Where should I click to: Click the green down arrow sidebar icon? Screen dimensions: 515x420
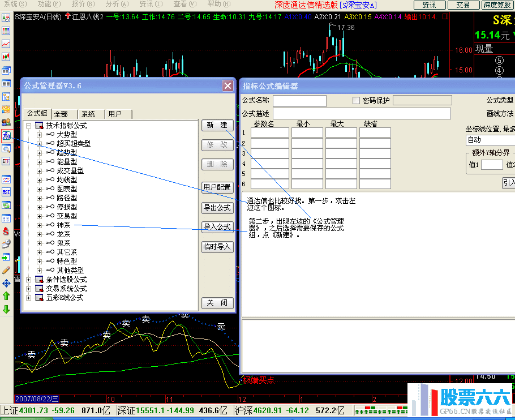pos(6,309)
